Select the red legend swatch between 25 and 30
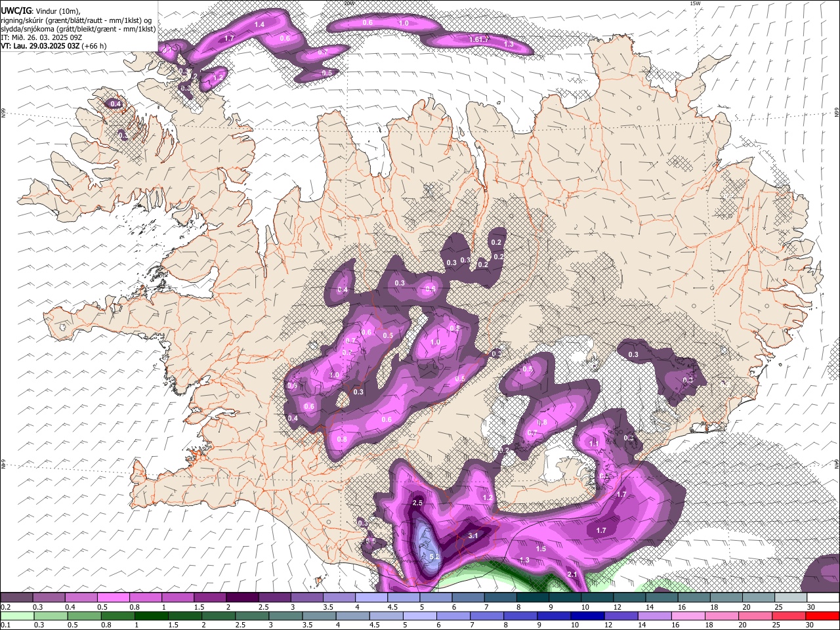 789,616
